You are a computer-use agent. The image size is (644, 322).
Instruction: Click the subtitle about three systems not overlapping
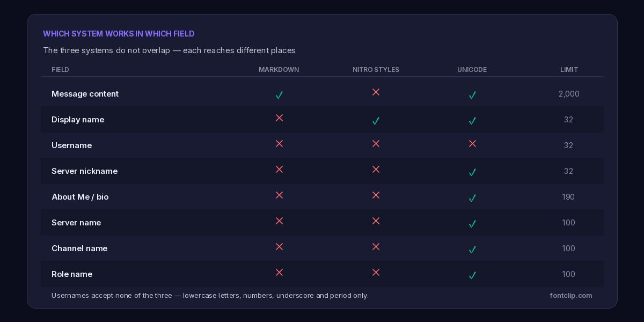point(169,50)
